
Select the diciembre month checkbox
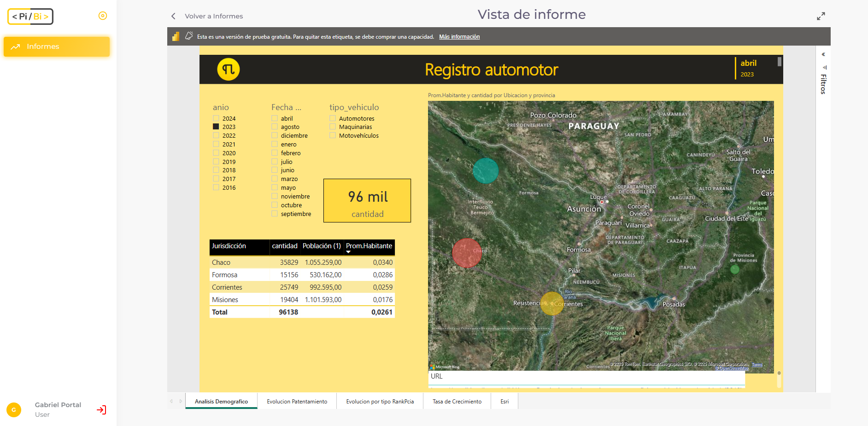coord(275,135)
